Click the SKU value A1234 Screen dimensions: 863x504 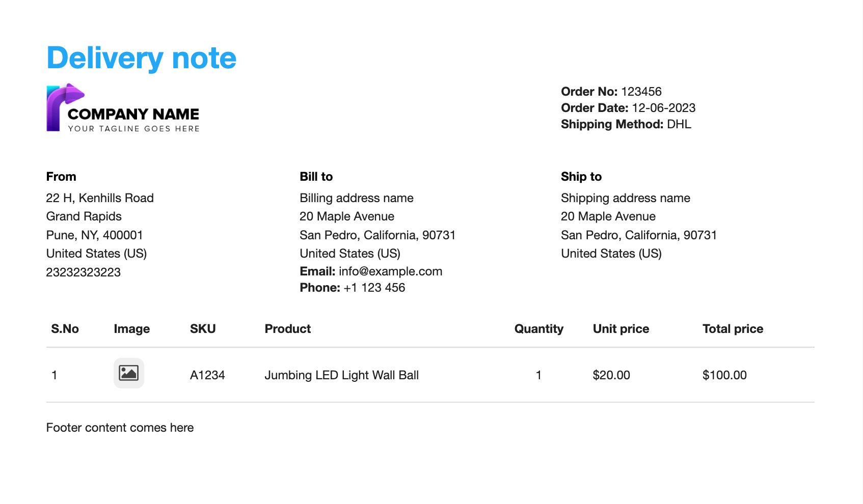click(x=207, y=375)
